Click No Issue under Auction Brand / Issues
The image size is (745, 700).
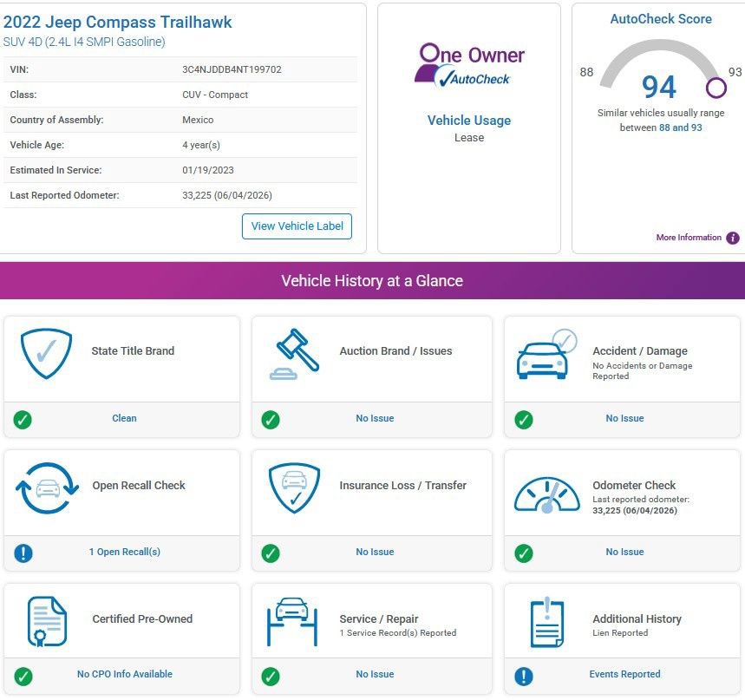[375, 418]
